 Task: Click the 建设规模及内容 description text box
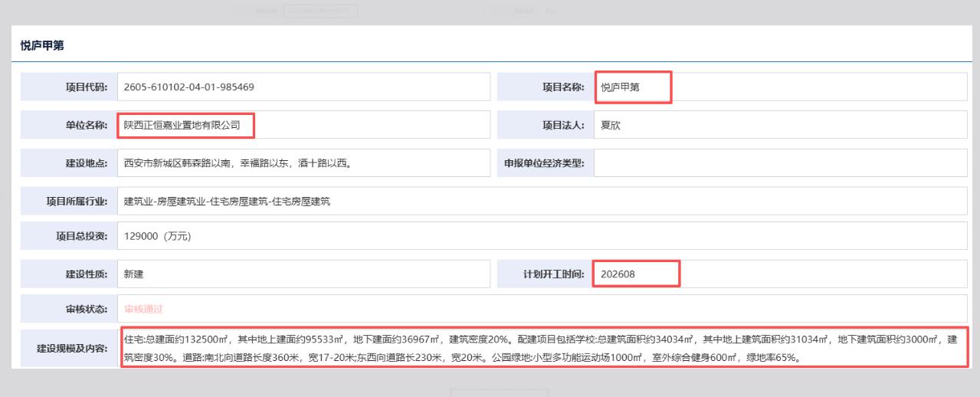tap(544, 348)
